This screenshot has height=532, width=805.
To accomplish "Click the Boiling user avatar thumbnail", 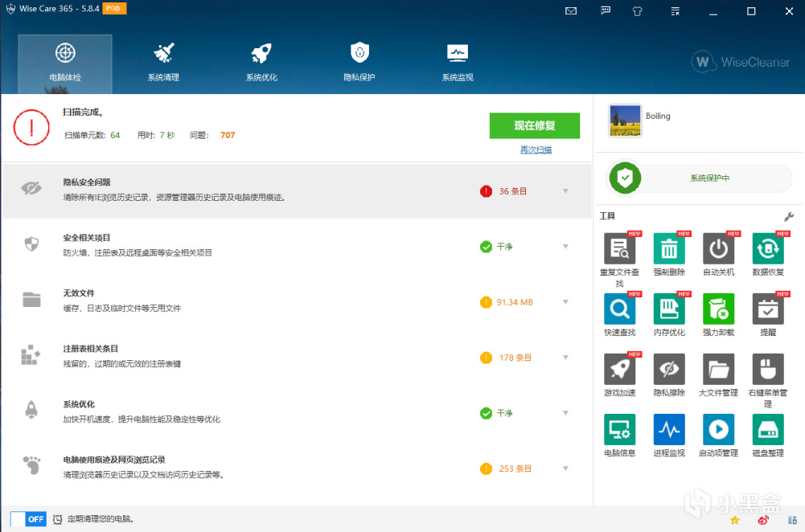I will [625, 121].
